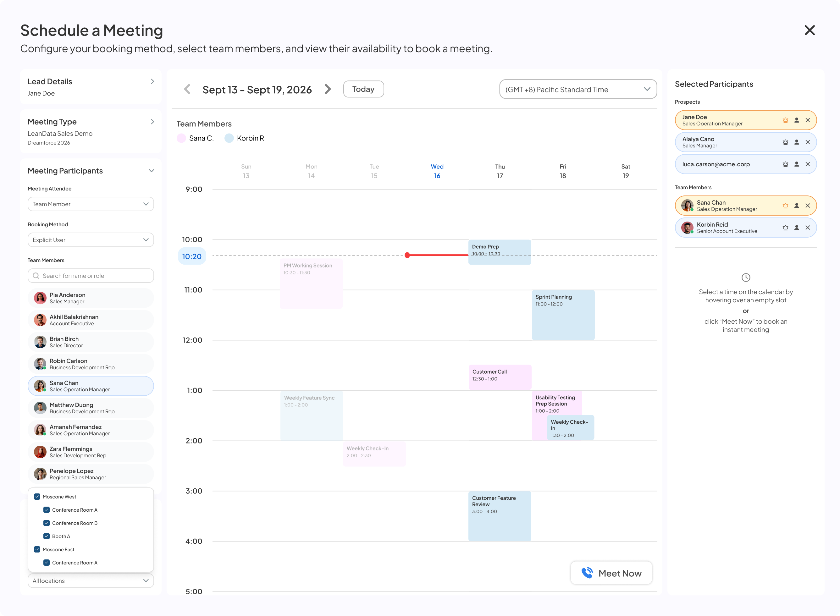840x616 pixels.
Task: Collapse the Meeting Participants section
Action: point(152,171)
